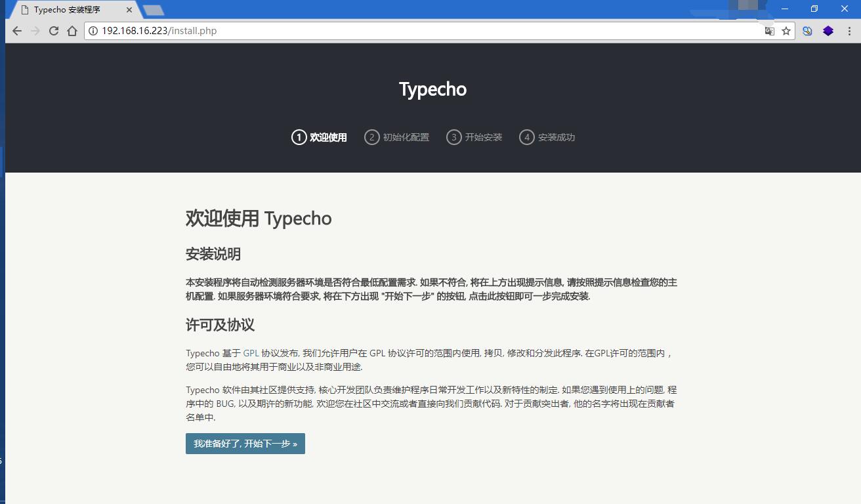The width and height of the screenshot is (861, 504).
Task: Open the globe extension icon
Action: click(x=807, y=31)
